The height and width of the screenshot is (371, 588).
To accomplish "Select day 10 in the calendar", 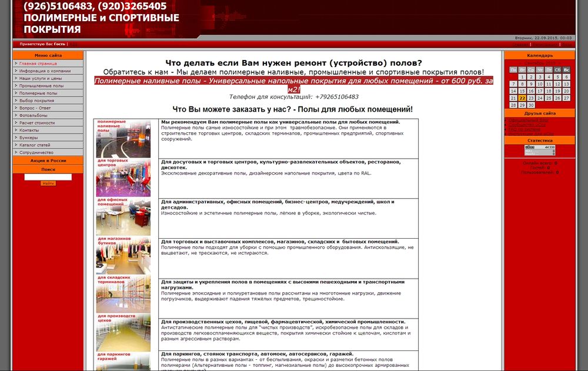I will [540, 84].
